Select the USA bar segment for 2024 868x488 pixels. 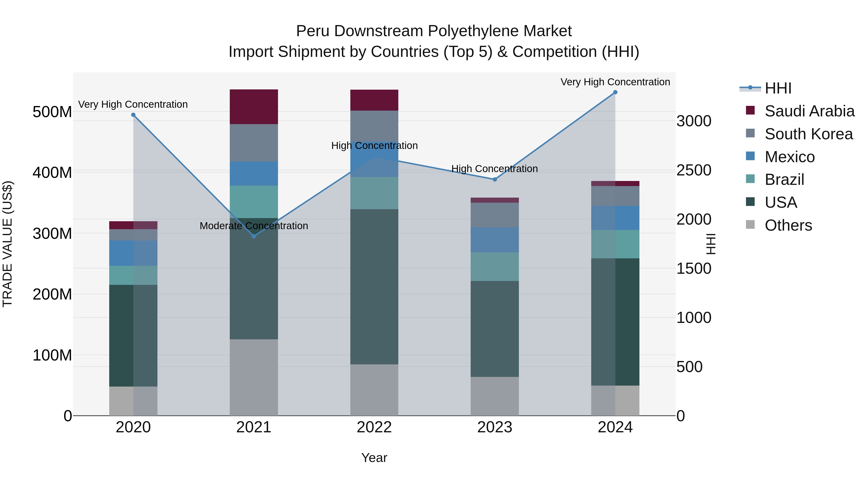pyautogui.click(x=615, y=322)
